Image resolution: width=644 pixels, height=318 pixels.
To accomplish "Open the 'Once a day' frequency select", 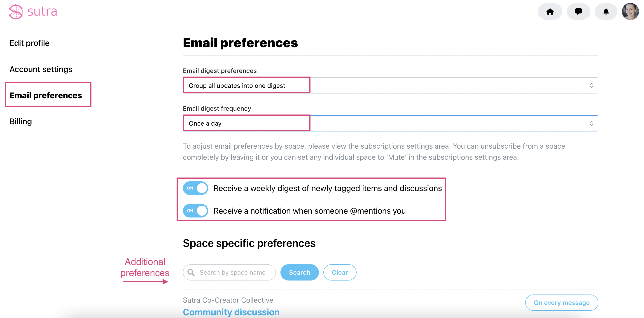I will pyautogui.click(x=390, y=123).
